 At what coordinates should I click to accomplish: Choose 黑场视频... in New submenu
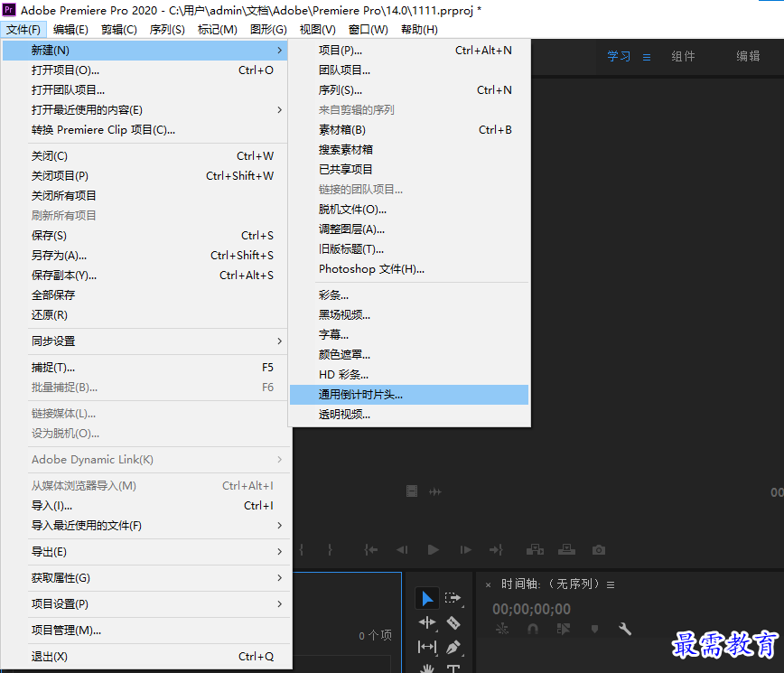pos(409,315)
